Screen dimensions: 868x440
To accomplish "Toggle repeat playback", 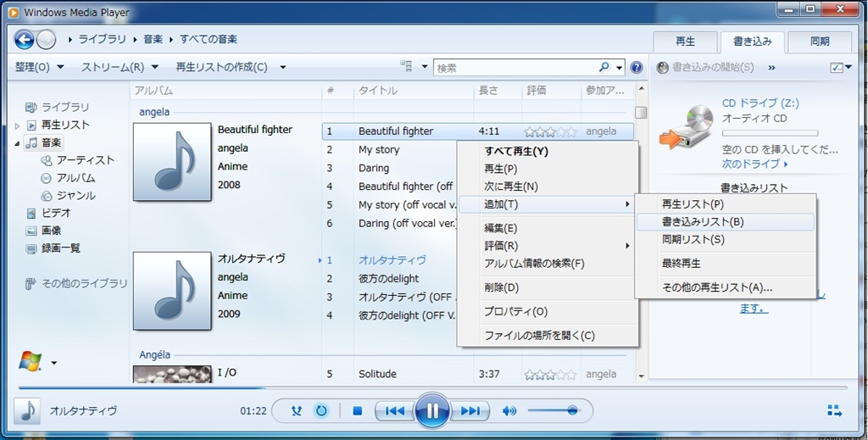I will pos(321,410).
